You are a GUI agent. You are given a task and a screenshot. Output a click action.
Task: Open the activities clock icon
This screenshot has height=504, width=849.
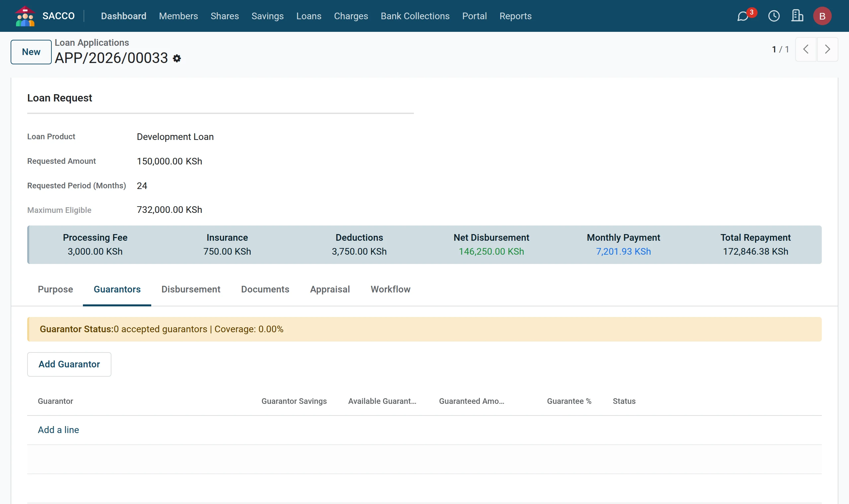pos(774,16)
